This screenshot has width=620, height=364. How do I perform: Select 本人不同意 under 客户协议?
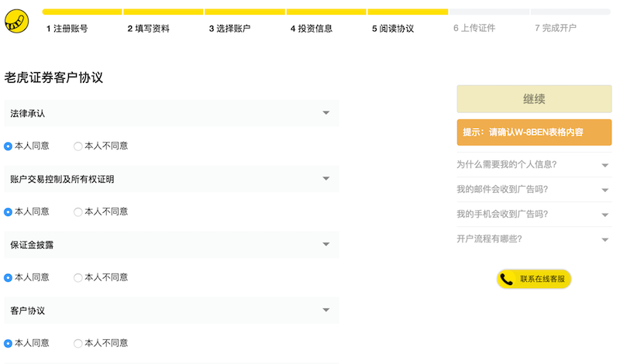click(x=78, y=343)
